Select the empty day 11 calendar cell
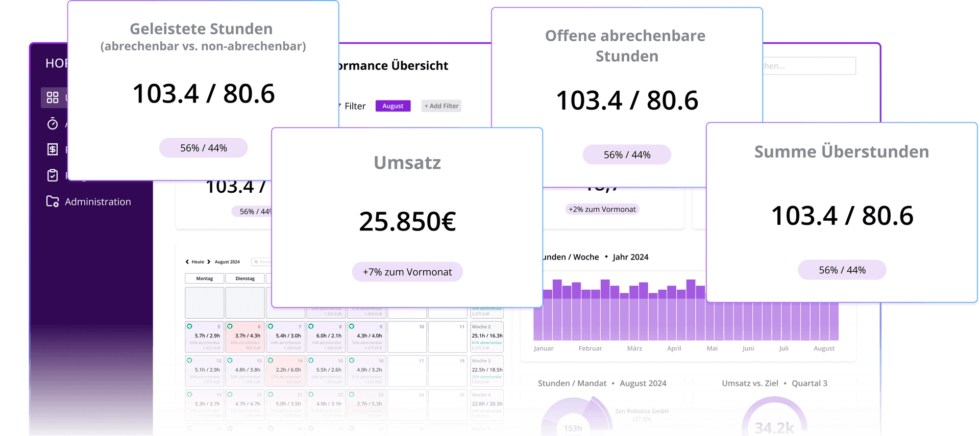 coord(448,337)
